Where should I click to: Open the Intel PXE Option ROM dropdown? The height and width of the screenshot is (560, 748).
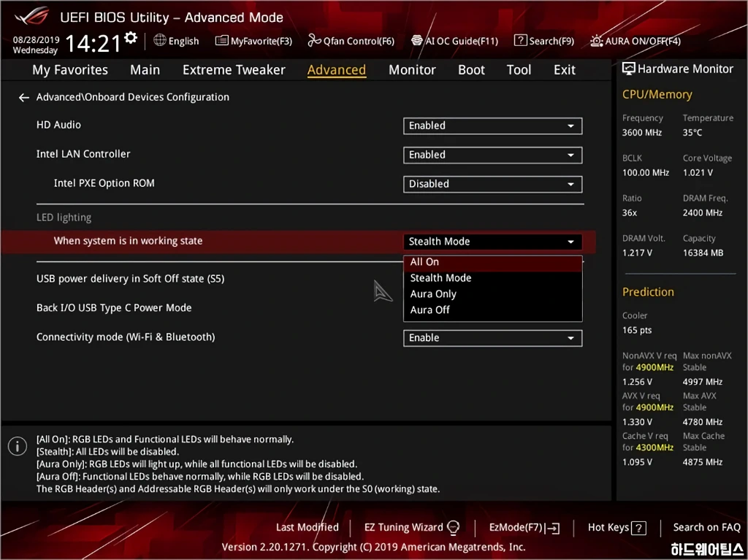coord(493,184)
